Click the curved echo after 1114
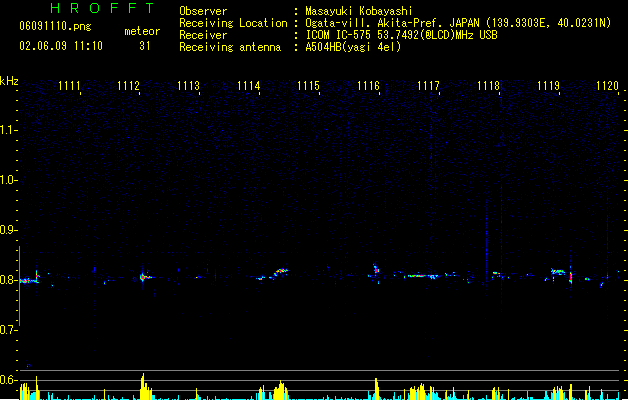This screenshot has width=629, height=400. tap(280, 272)
